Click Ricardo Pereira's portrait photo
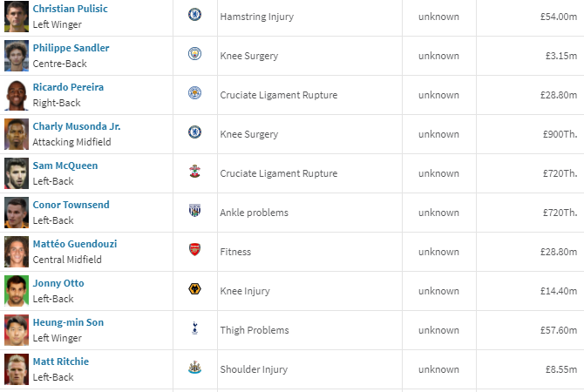584x392 pixels. point(17,95)
